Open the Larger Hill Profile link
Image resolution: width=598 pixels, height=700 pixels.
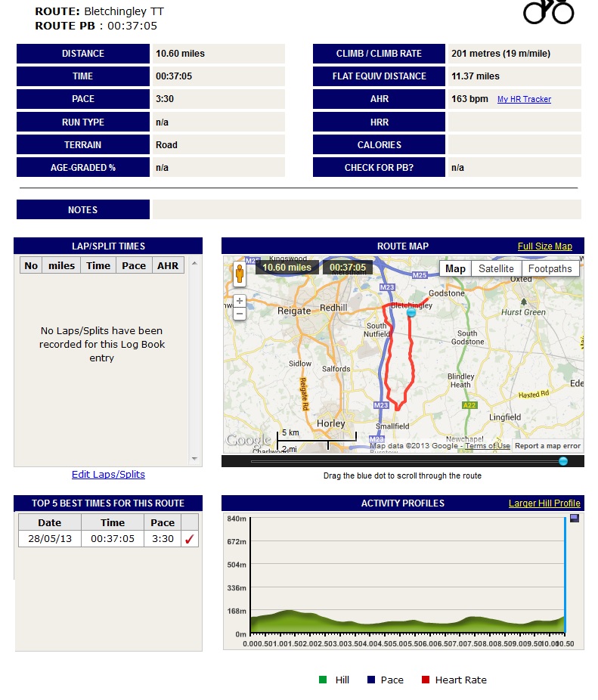[544, 503]
